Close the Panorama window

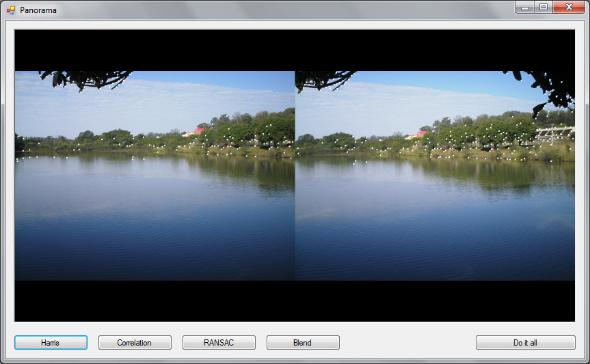click(x=569, y=7)
